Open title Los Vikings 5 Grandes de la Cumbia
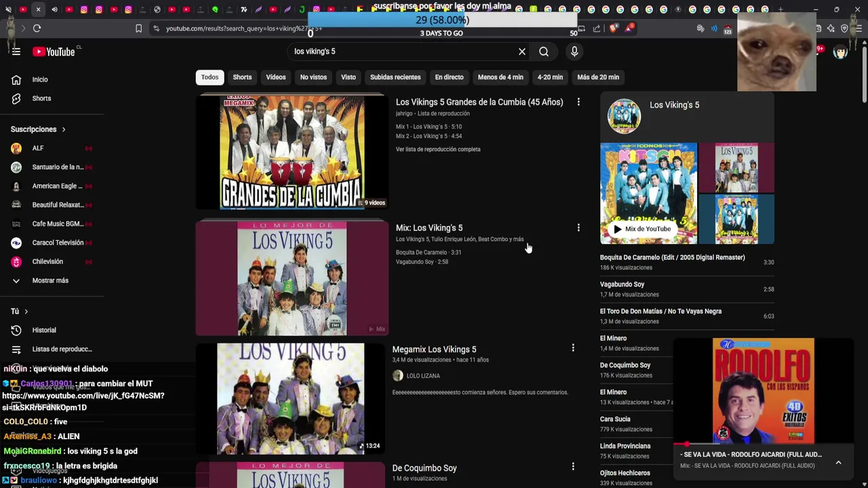This screenshot has height=488, width=868. (x=479, y=102)
